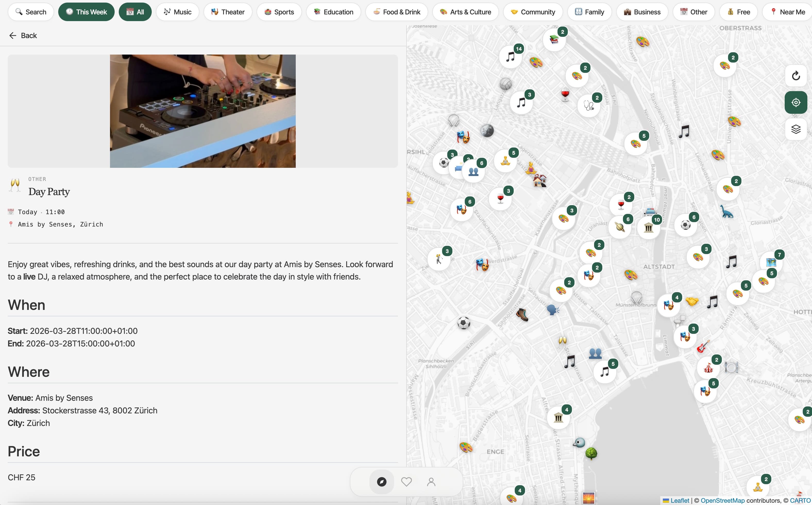Screen dimensions: 812x505
Task: Open the CARTO attribution link
Action: point(800,500)
